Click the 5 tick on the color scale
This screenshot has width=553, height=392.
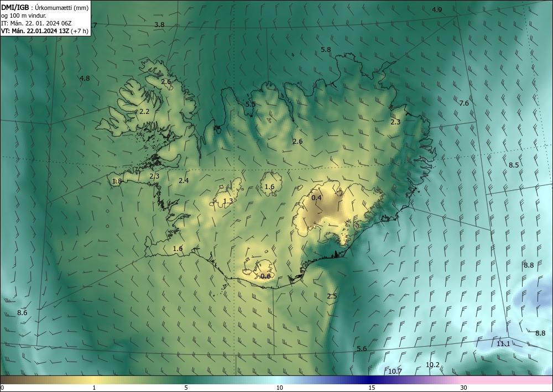(186, 388)
